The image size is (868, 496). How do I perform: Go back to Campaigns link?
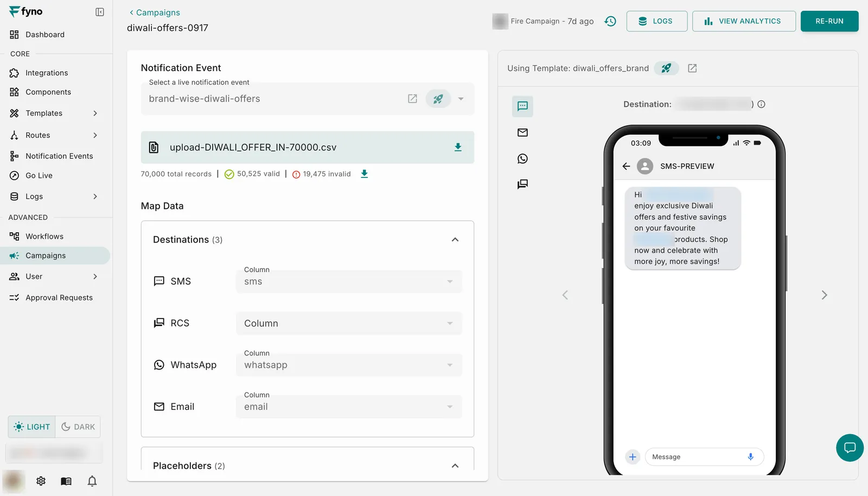(155, 12)
